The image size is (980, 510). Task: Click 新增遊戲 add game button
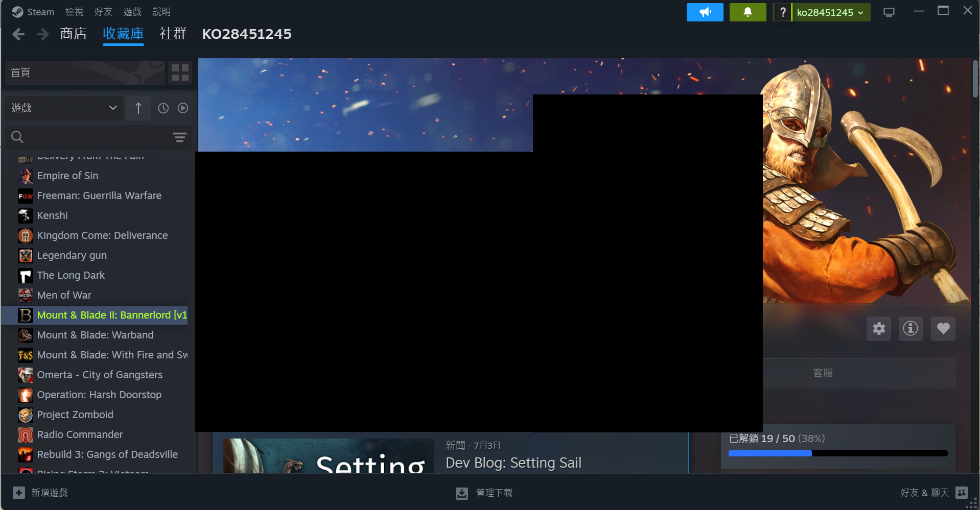click(x=40, y=493)
